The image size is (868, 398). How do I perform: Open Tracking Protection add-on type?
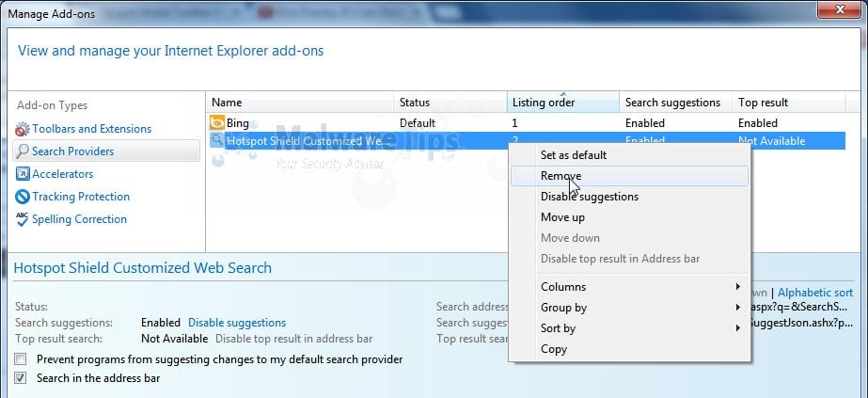[81, 197]
